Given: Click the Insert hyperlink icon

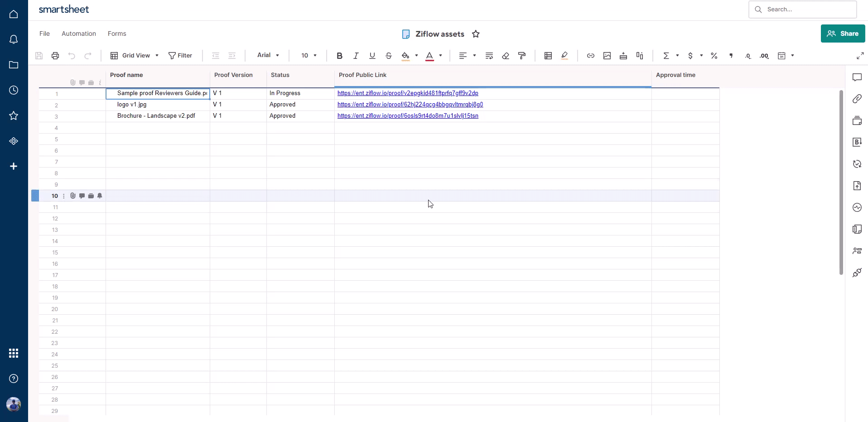Looking at the screenshot, I should point(590,56).
